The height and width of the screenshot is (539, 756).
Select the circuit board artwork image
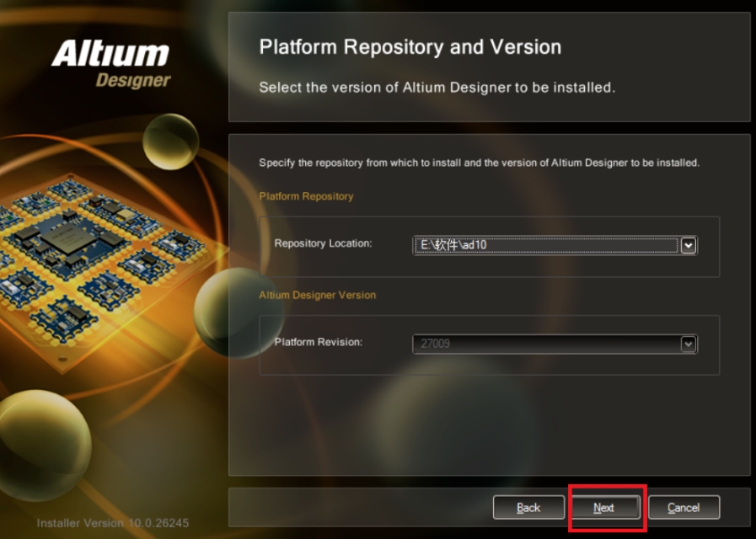(93, 253)
